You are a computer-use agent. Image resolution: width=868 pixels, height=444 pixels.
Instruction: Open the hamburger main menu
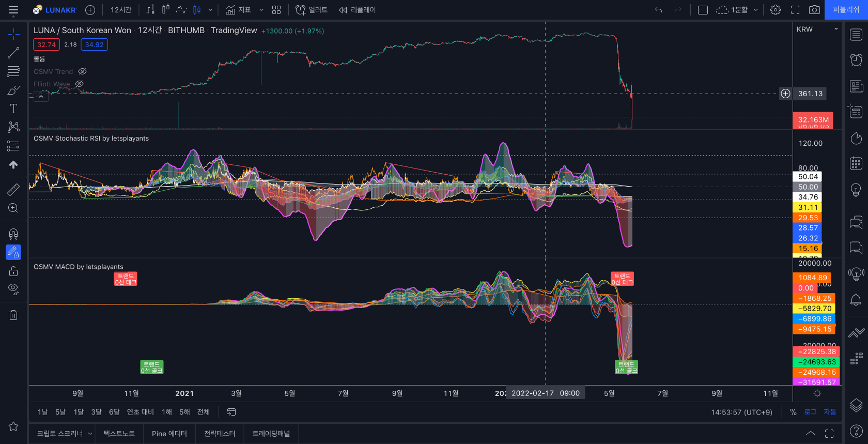[13, 10]
